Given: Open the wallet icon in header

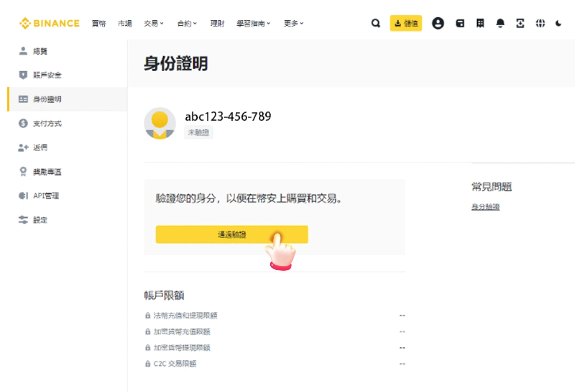Looking at the screenshot, I should click(460, 23).
